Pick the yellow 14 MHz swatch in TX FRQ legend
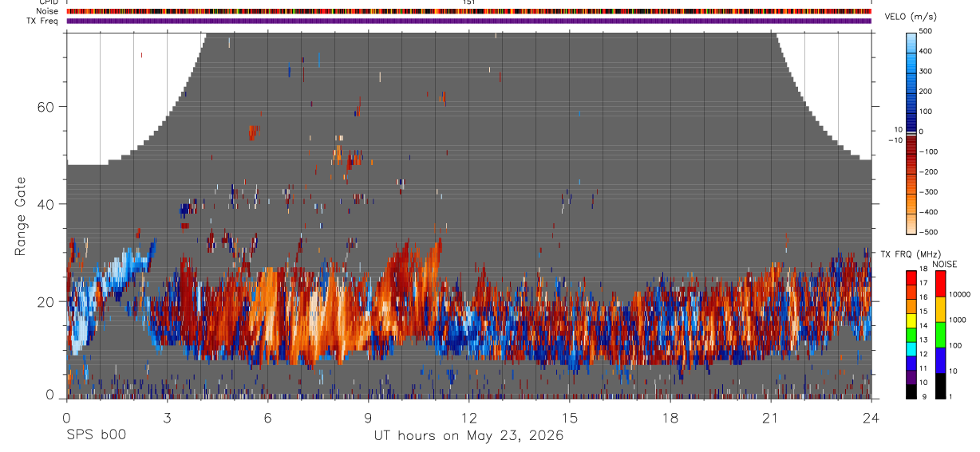This screenshot has height=452, width=980. [910, 320]
